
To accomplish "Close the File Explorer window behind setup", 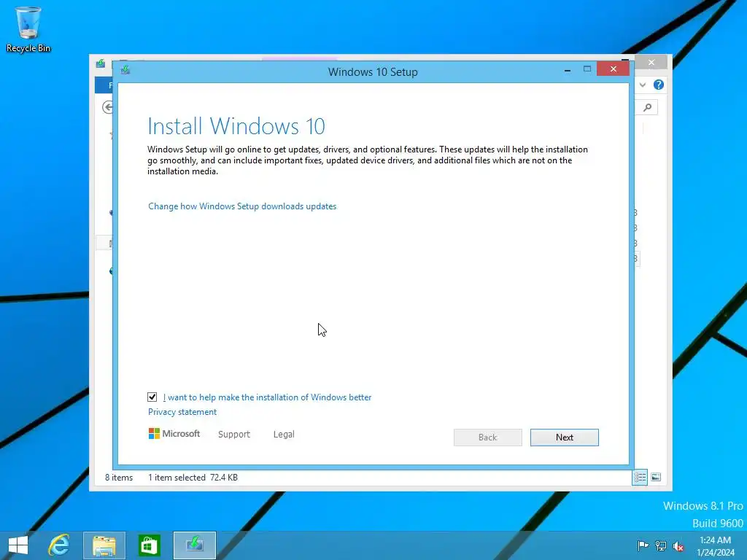I will click(651, 63).
